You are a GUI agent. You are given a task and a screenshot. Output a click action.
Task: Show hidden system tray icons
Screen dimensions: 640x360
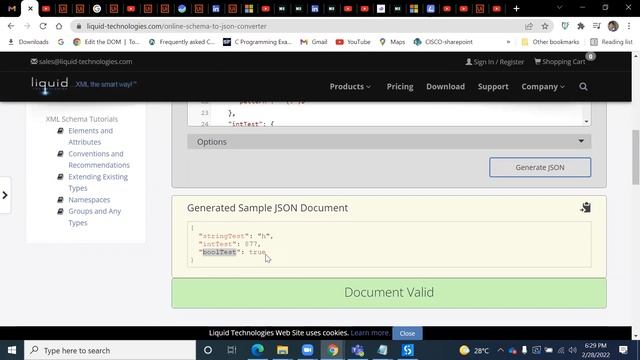500,350
